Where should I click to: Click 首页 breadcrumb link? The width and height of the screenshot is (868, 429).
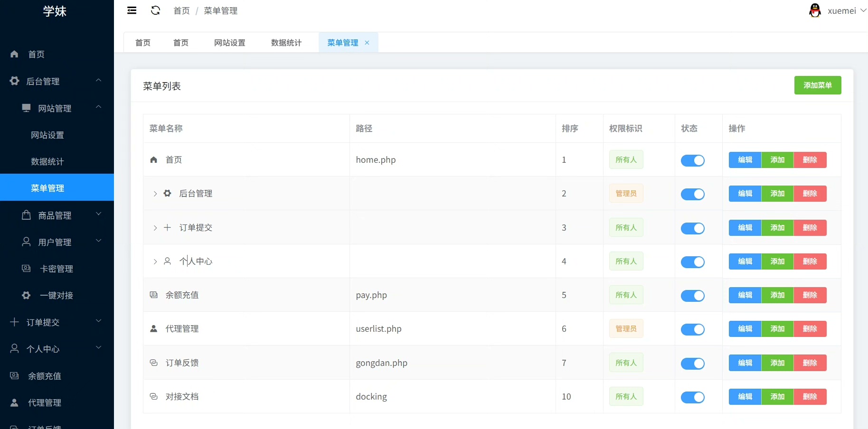(181, 10)
